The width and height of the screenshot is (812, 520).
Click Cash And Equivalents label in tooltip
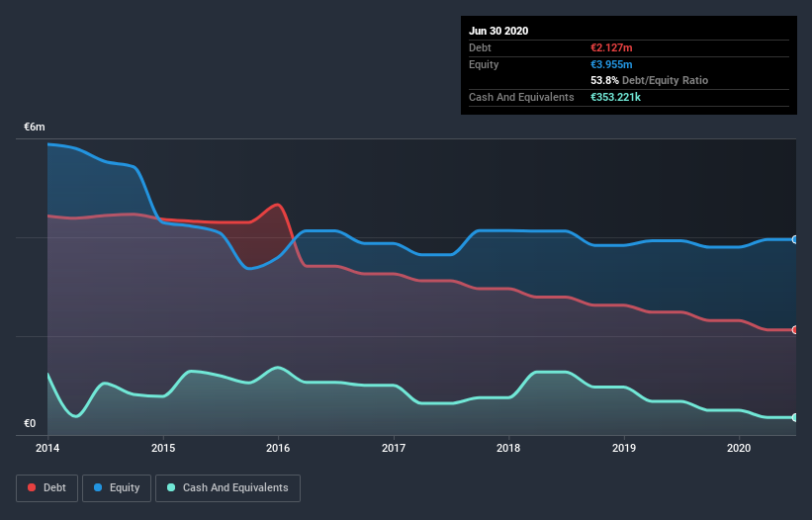[x=521, y=97]
